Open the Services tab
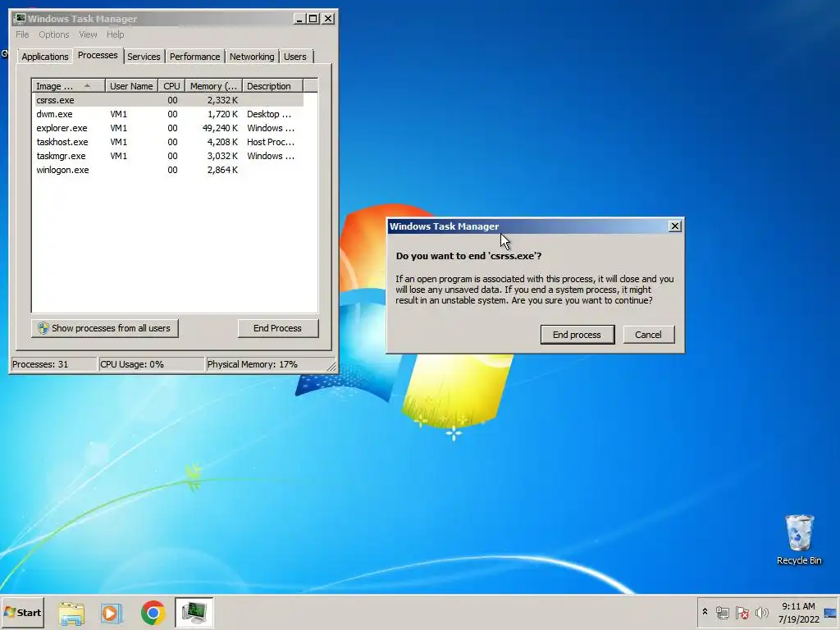 click(144, 57)
